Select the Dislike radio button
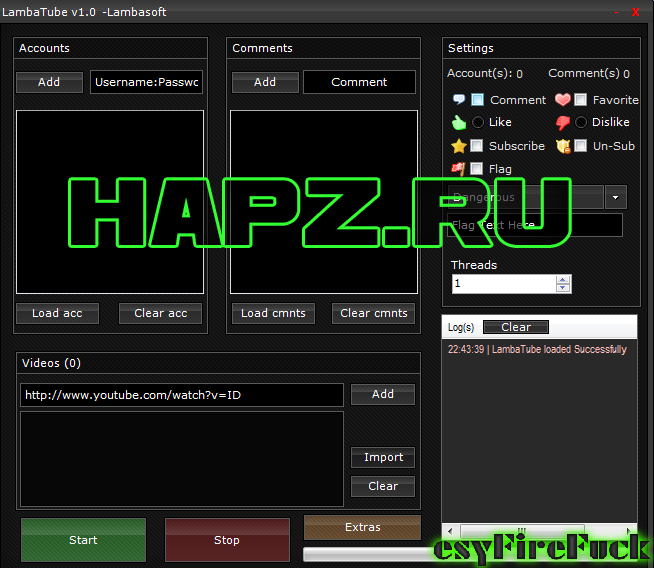This screenshot has width=654, height=568. pos(581,123)
